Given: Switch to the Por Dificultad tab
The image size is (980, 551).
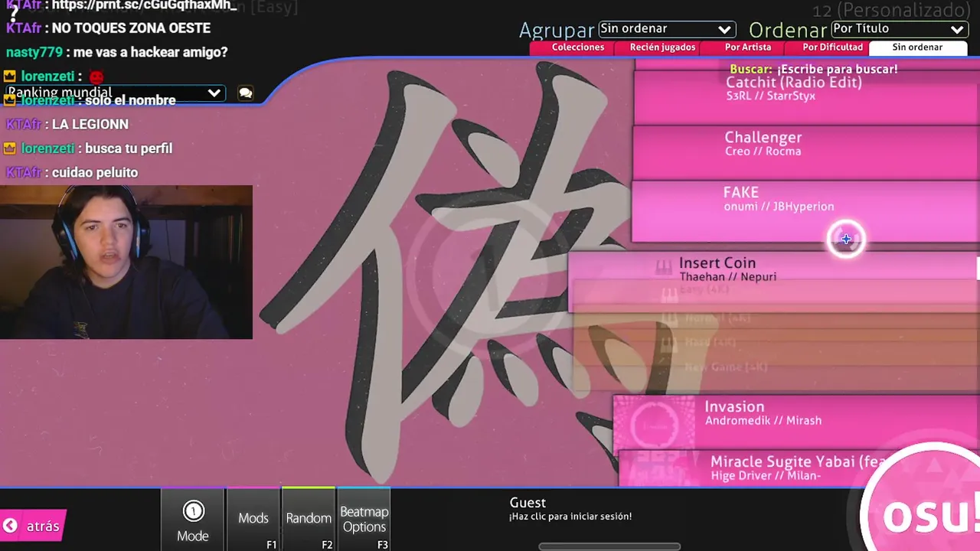Looking at the screenshot, I should [832, 47].
